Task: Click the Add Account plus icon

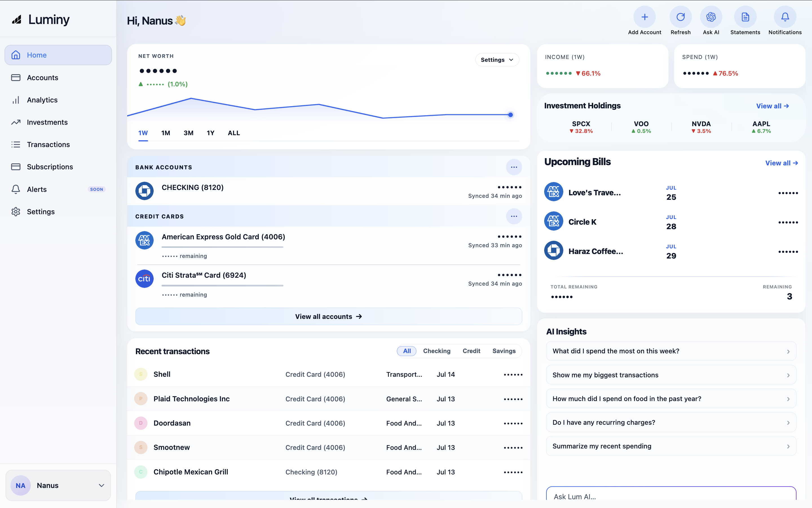Action: coord(645,17)
